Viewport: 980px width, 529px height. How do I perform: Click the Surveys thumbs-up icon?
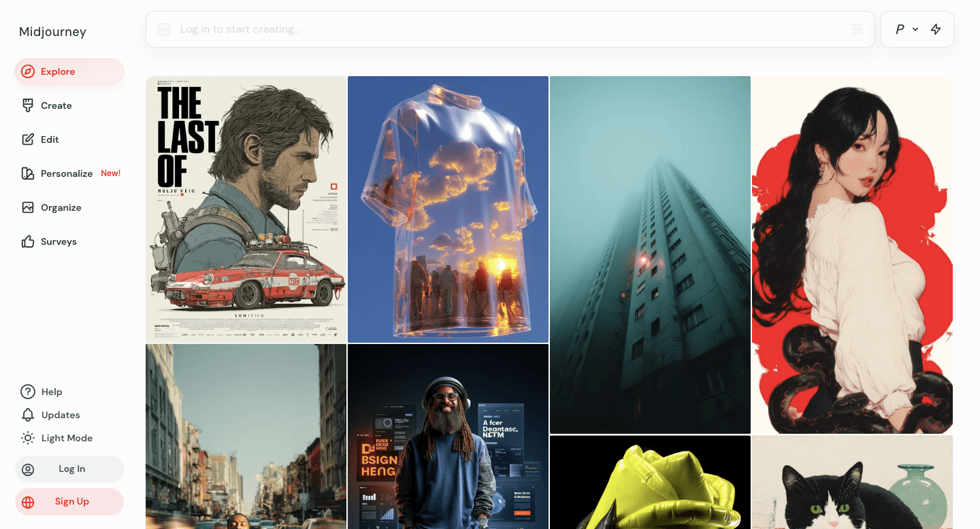coord(28,241)
